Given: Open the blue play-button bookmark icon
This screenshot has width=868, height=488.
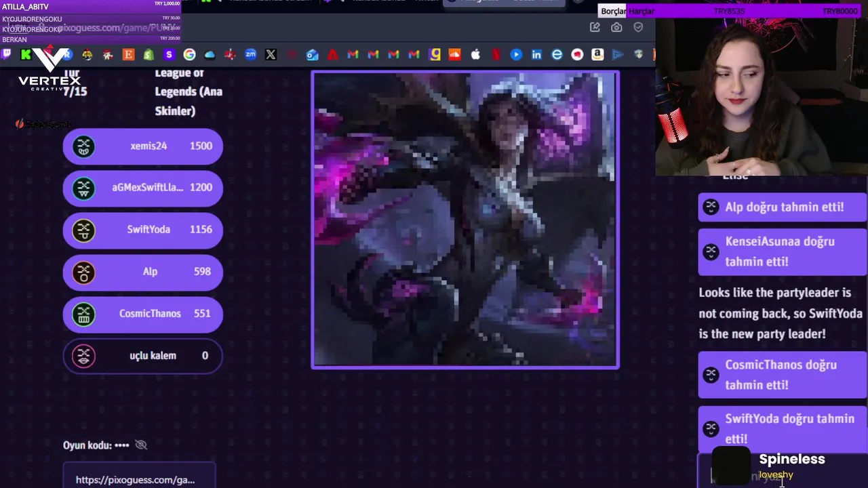Looking at the screenshot, I should (516, 54).
